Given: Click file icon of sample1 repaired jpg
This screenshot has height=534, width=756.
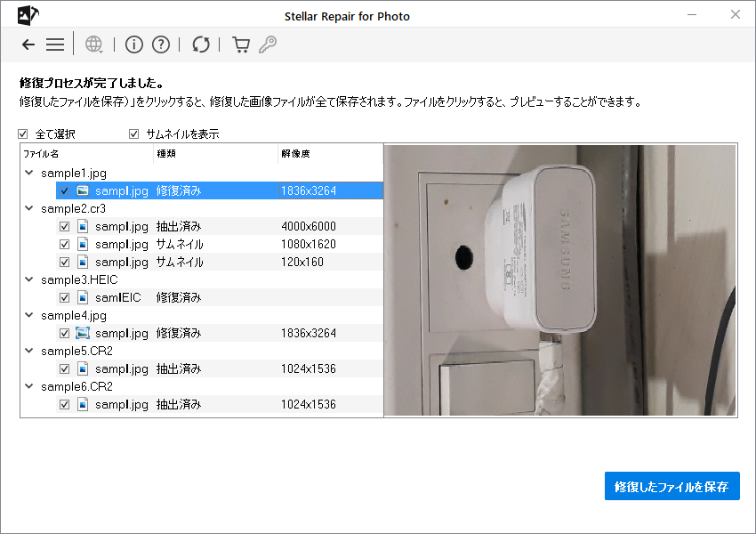Looking at the screenshot, I should 83,190.
